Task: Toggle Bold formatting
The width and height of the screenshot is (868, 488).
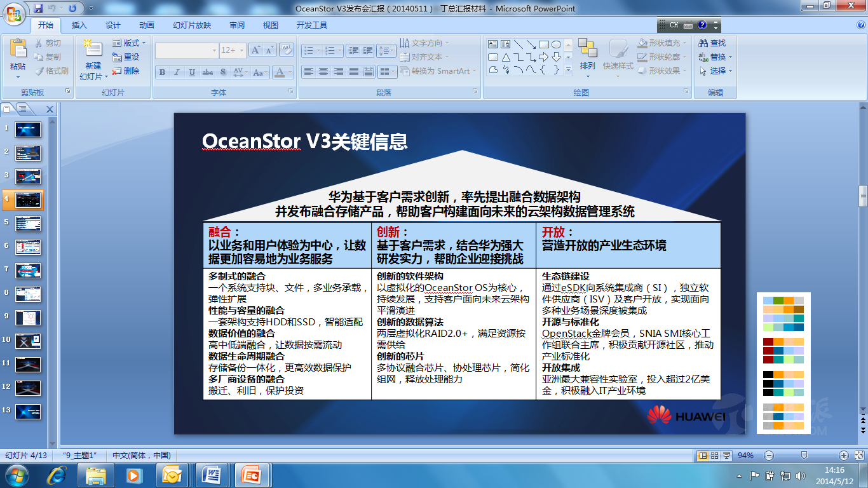Action: point(162,72)
